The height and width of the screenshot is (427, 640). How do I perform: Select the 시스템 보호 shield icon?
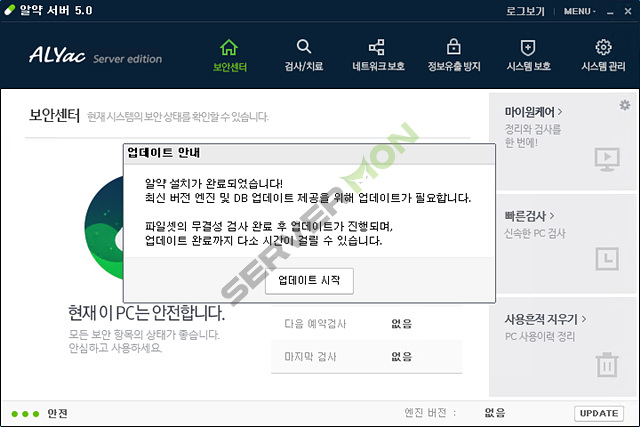(528, 47)
